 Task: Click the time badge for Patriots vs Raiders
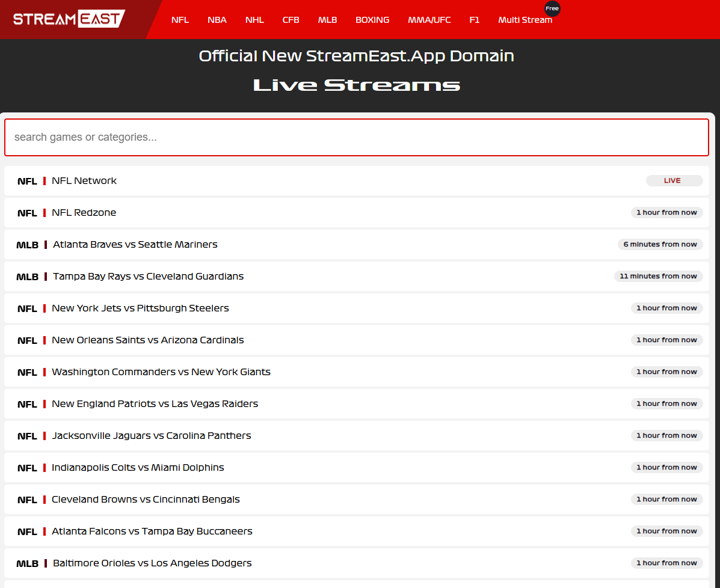pyautogui.click(x=666, y=403)
